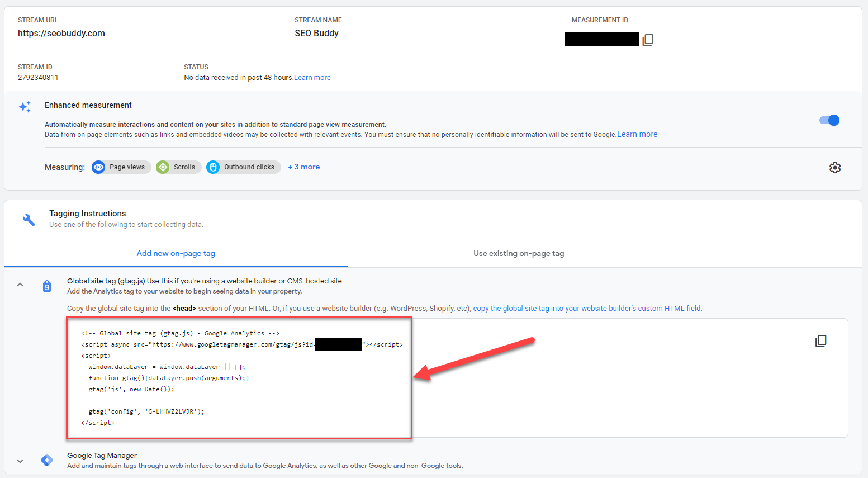Switch to Add new on-page tag tab
Image resolution: width=868 pixels, height=478 pixels.
click(176, 253)
